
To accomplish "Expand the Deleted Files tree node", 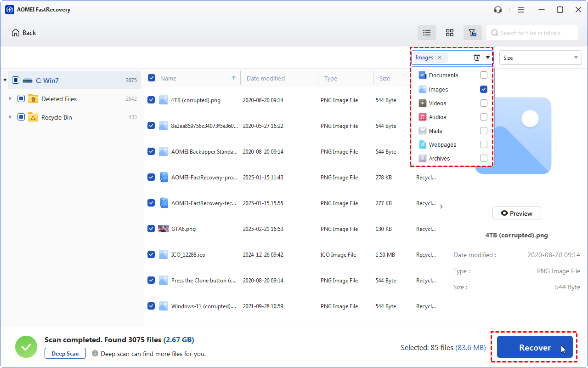I will coord(11,99).
